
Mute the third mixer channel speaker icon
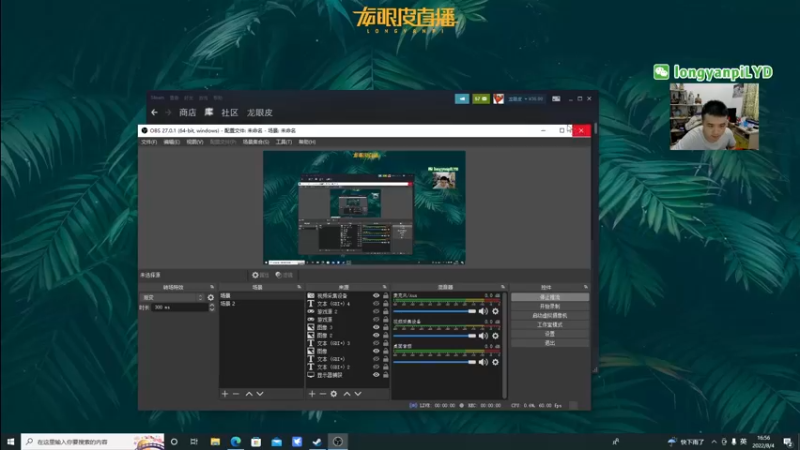point(483,362)
